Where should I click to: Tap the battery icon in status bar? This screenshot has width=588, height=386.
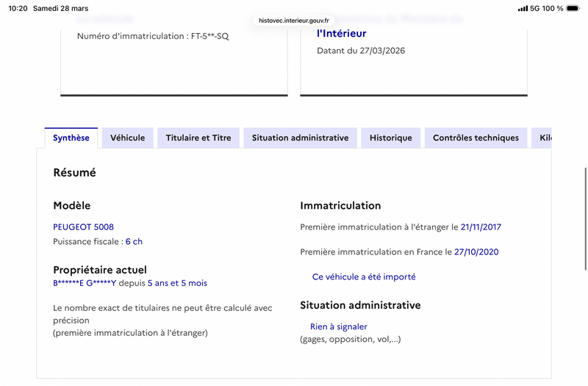coord(575,8)
